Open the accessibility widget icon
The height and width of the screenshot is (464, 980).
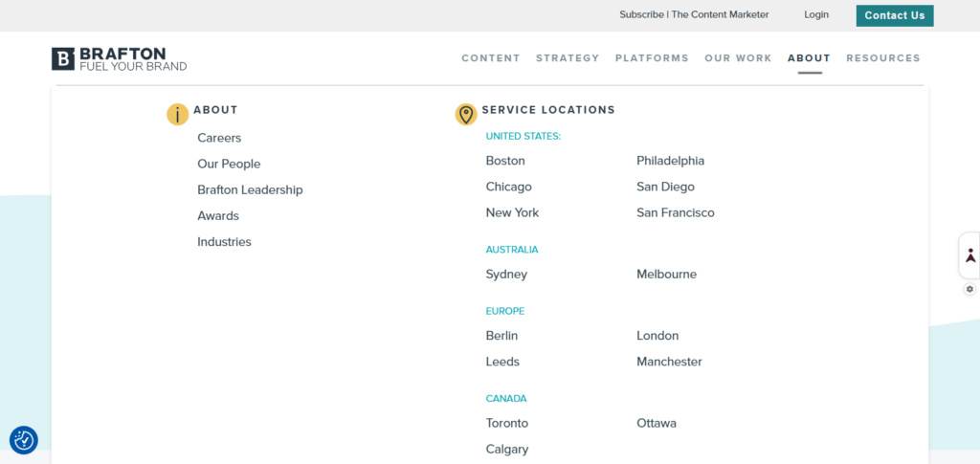(x=970, y=255)
